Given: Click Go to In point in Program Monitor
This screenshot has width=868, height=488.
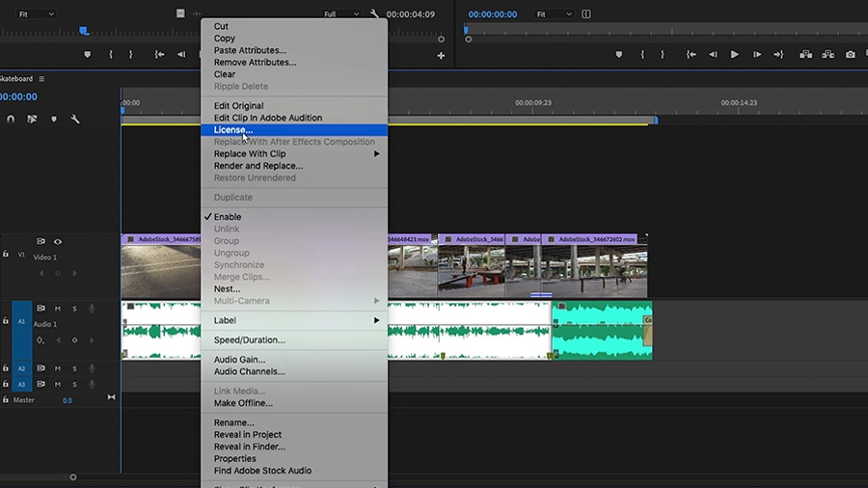Looking at the screenshot, I should [690, 55].
